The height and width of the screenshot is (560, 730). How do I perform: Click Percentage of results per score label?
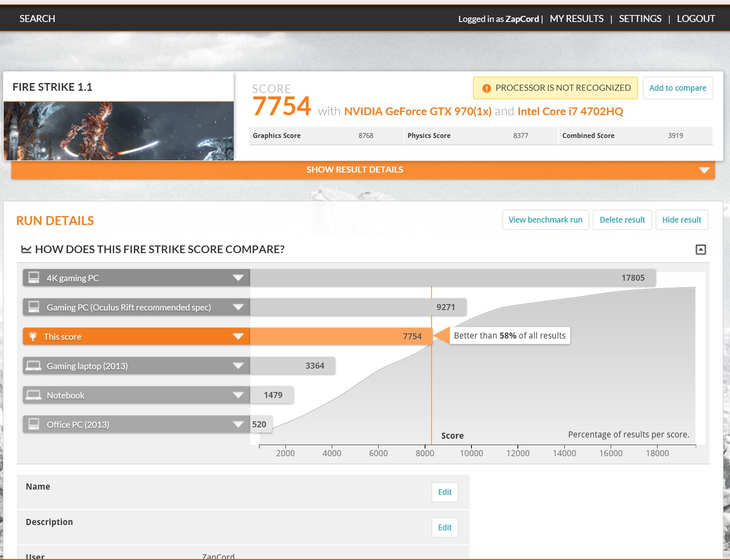(629, 435)
